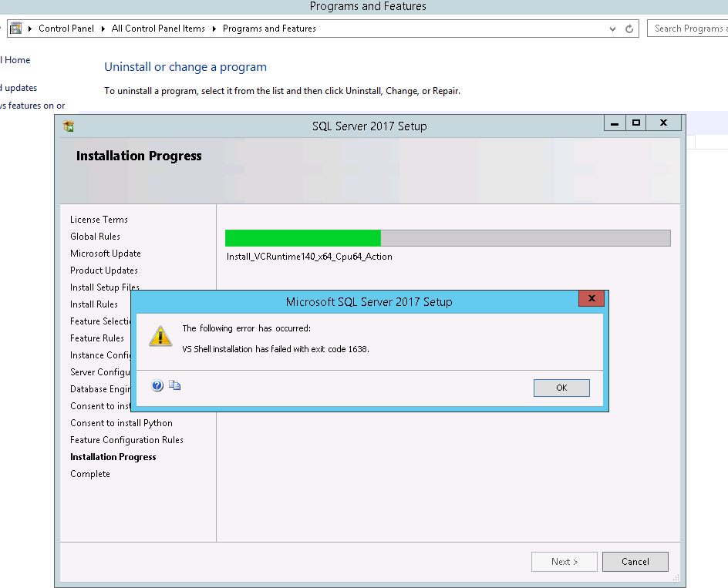Click All Control Panel Items breadcrumb

[158, 29]
